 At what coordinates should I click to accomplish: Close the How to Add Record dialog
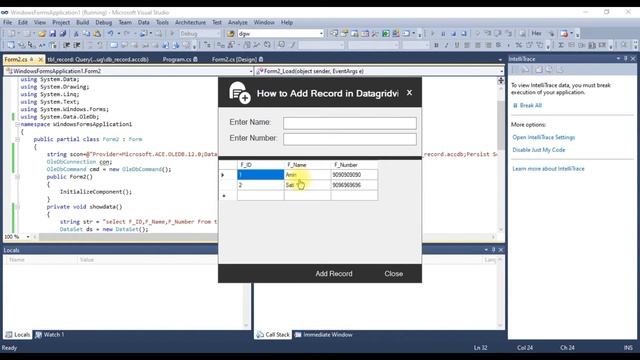pyautogui.click(x=409, y=93)
